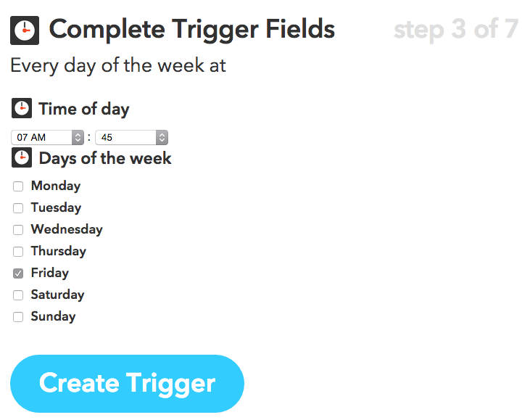This screenshot has width=530, height=420.
Task: Select the Thursday checkbox
Action: tap(18, 252)
